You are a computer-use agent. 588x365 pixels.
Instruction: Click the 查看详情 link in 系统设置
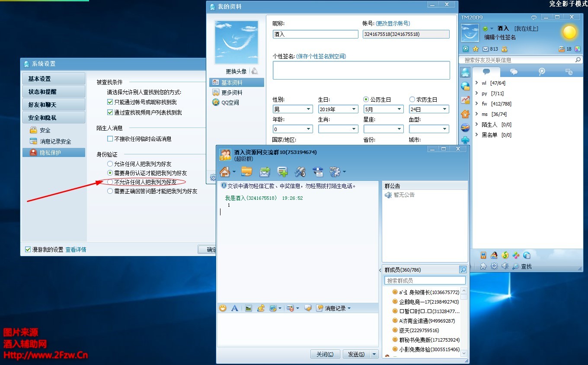click(76, 250)
